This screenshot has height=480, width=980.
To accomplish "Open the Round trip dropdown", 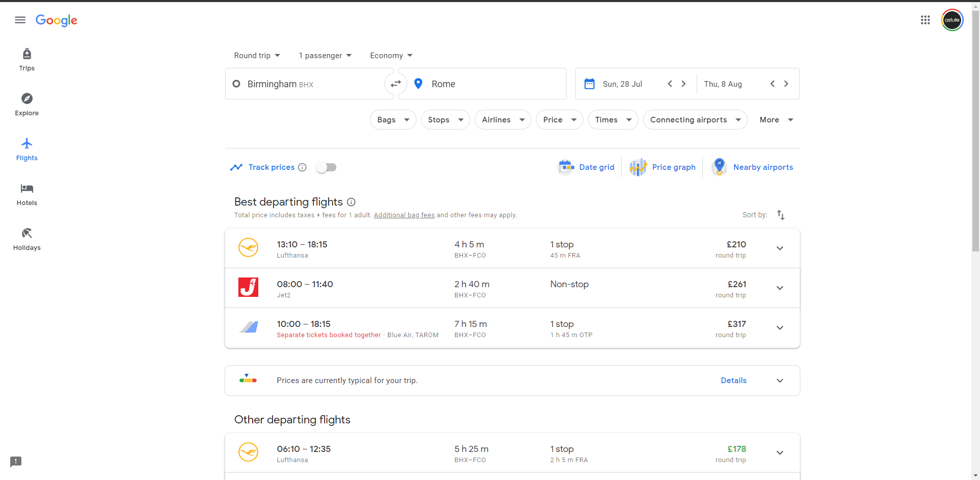I will pyautogui.click(x=257, y=56).
